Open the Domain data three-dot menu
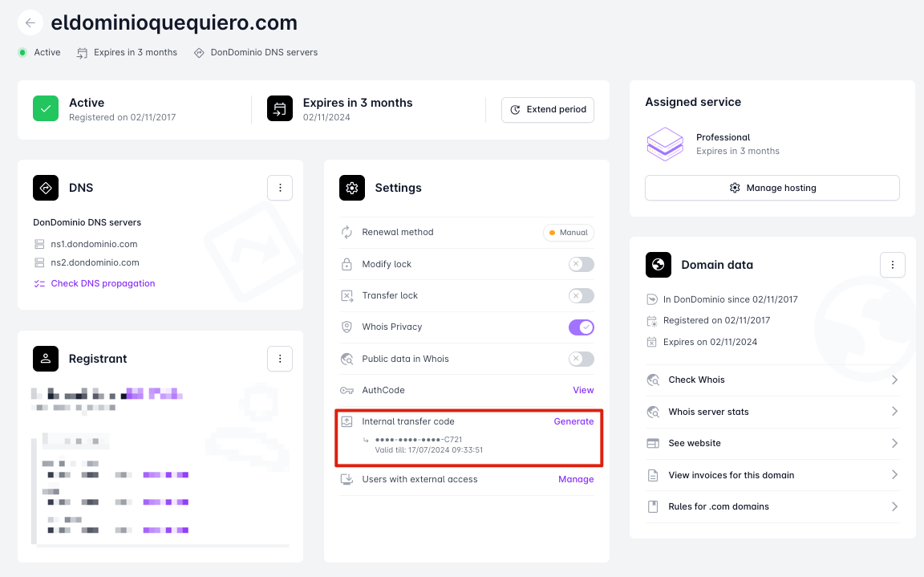The height and width of the screenshot is (577, 924). point(892,265)
